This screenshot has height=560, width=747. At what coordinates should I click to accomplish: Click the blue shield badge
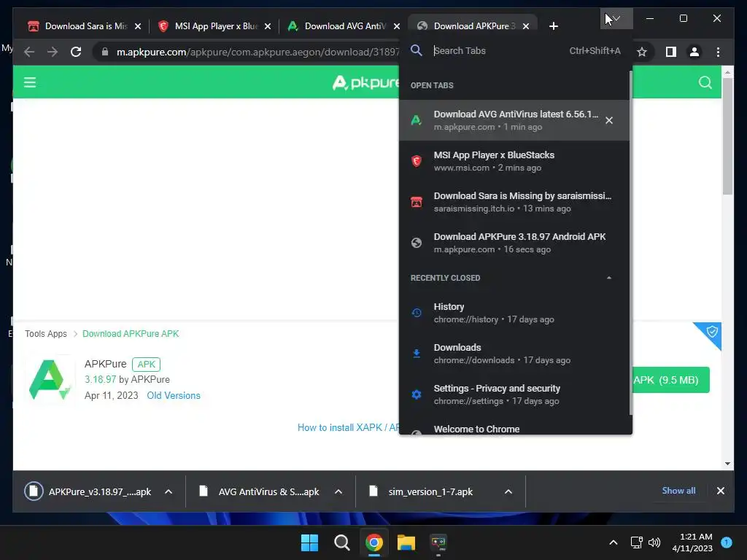click(711, 332)
